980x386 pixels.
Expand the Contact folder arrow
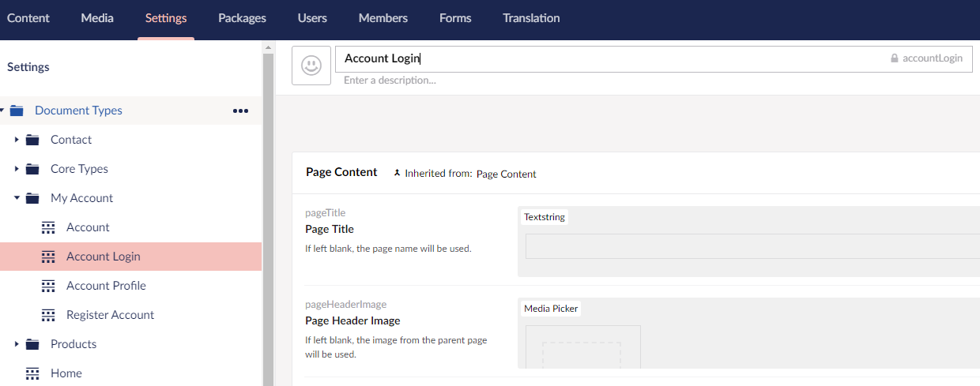[x=17, y=140]
